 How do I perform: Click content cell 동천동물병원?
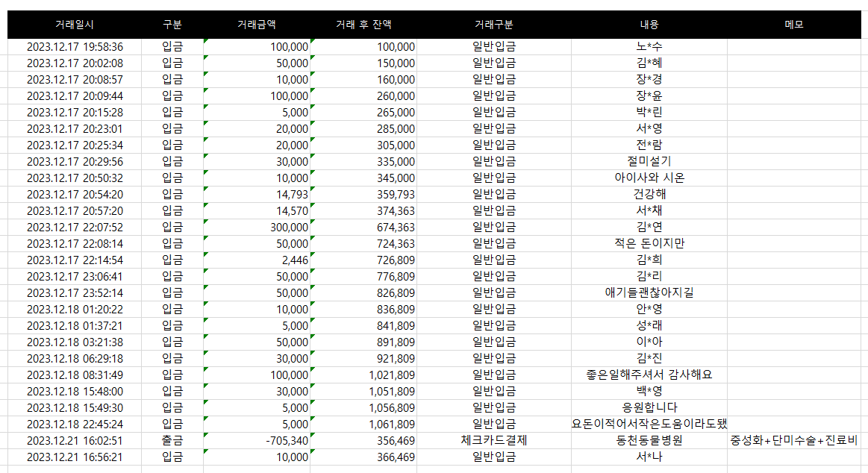(x=649, y=441)
